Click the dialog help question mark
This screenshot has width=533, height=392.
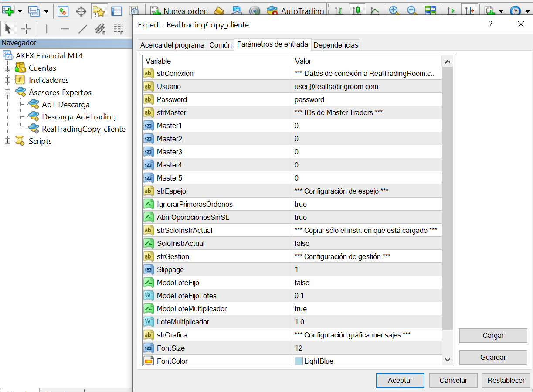(491, 24)
